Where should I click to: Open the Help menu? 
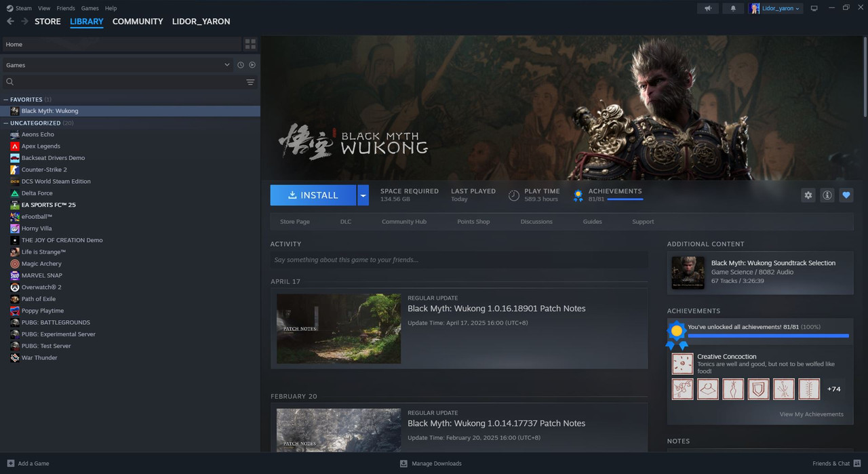pyautogui.click(x=111, y=8)
